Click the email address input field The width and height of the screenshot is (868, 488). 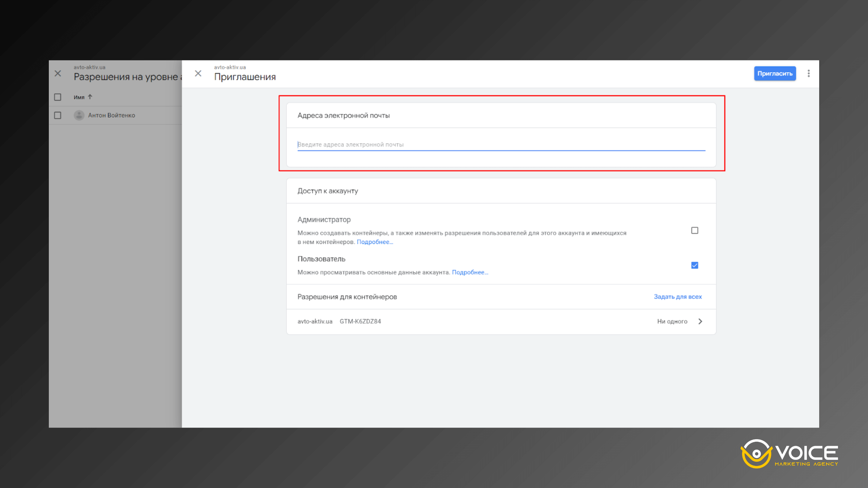pyautogui.click(x=499, y=144)
